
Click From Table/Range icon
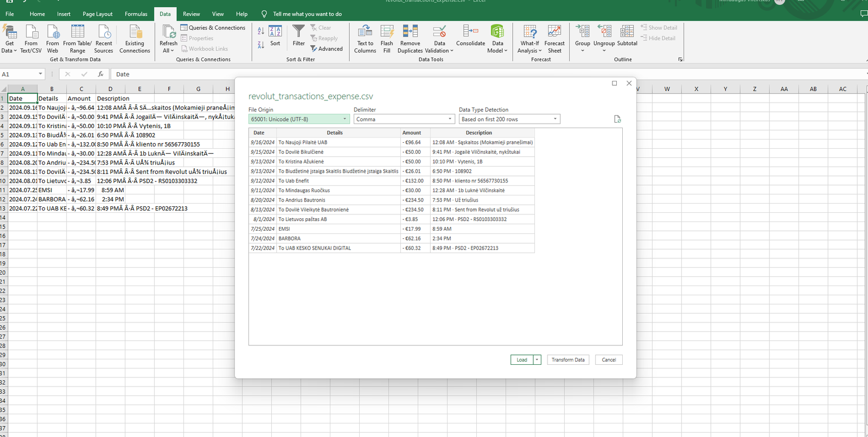point(78,31)
